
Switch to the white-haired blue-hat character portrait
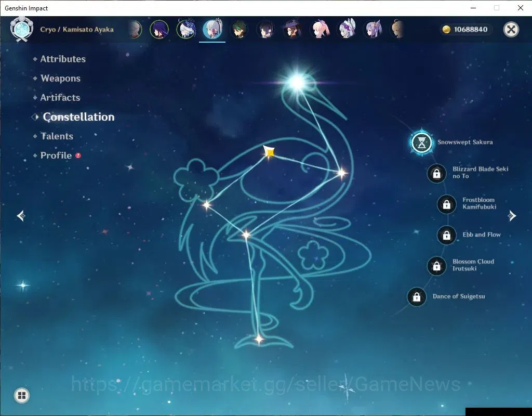pyautogui.click(x=186, y=30)
